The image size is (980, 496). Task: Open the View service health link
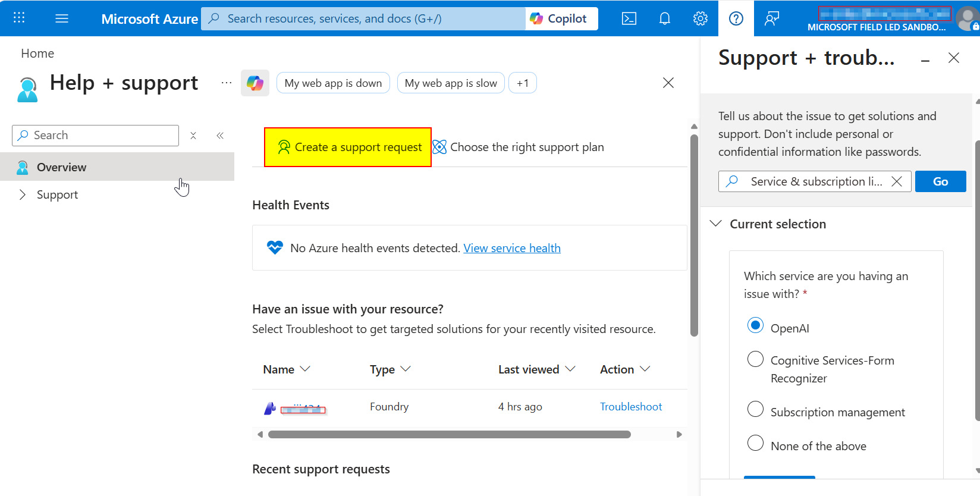pos(512,248)
